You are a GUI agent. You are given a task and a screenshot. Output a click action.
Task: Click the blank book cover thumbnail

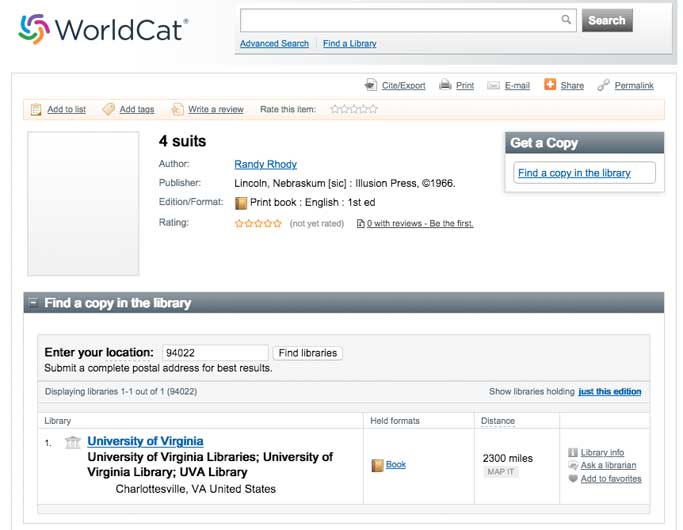tap(83, 203)
